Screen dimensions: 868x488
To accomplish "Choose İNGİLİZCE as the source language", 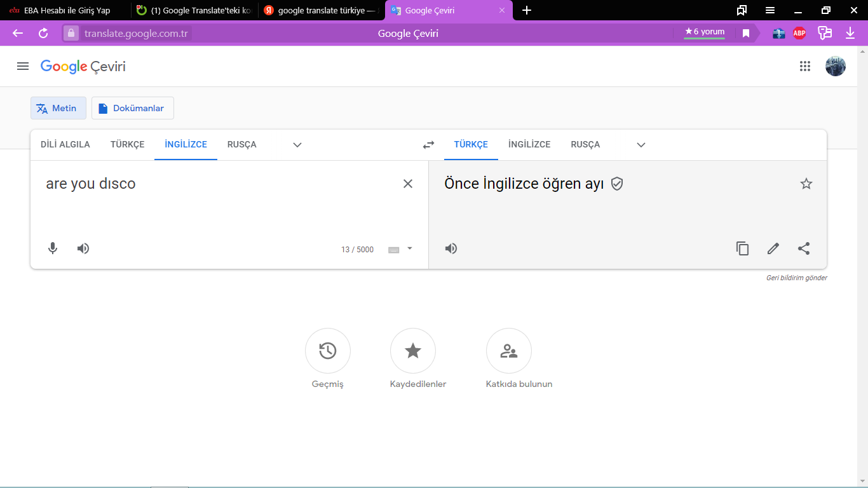I will click(186, 144).
